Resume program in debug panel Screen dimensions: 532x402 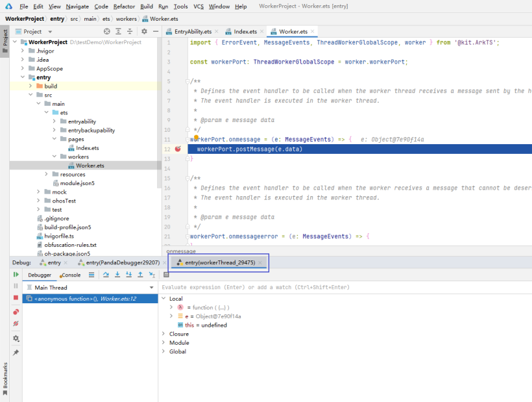tap(16, 275)
